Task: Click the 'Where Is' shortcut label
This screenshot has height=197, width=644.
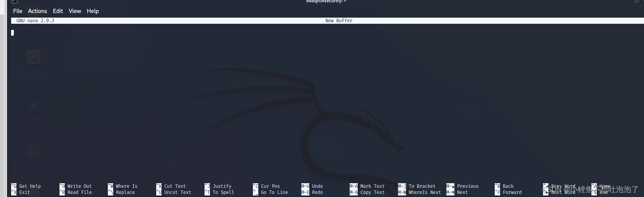Action: coord(127,186)
